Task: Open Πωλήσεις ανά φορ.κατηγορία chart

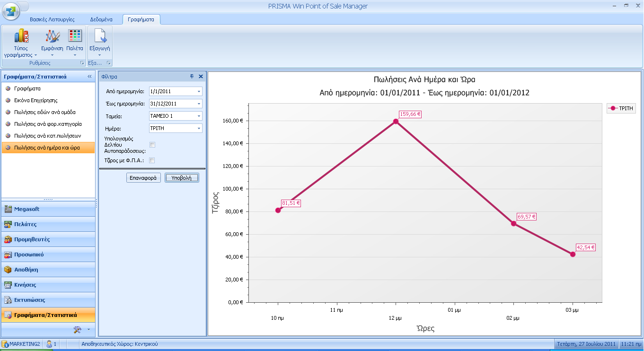Action: (x=48, y=124)
